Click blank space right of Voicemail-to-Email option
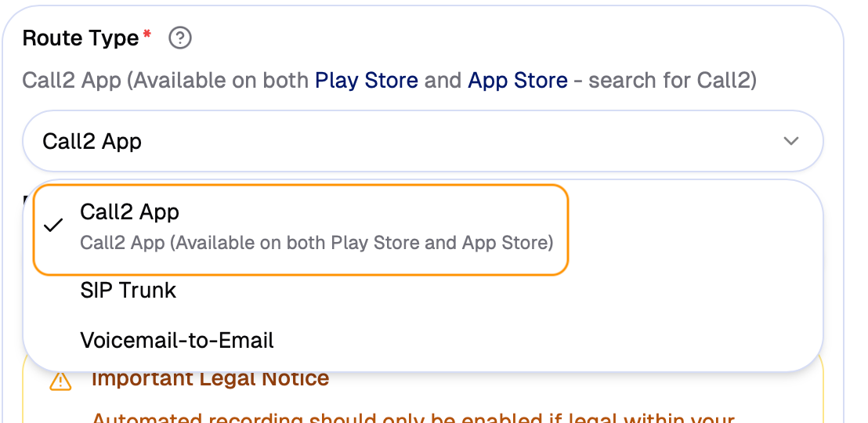The image size is (868, 423). tap(548, 341)
